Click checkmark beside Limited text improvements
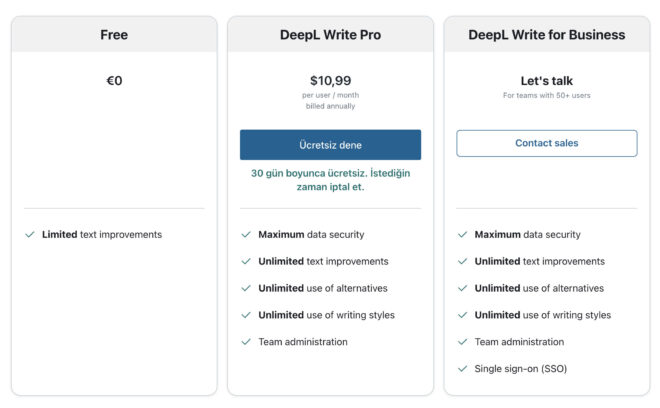Viewport: 660px width, 408px height. pyautogui.click(x=30, y=235)
